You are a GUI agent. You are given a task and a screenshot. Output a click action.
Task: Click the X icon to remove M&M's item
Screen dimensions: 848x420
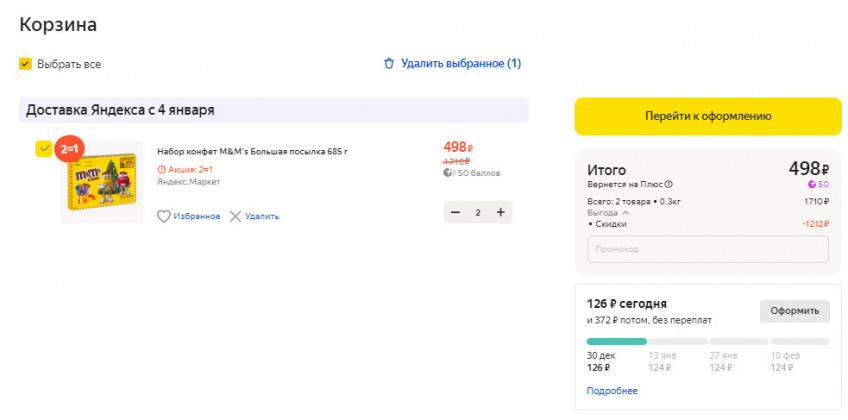235,216
